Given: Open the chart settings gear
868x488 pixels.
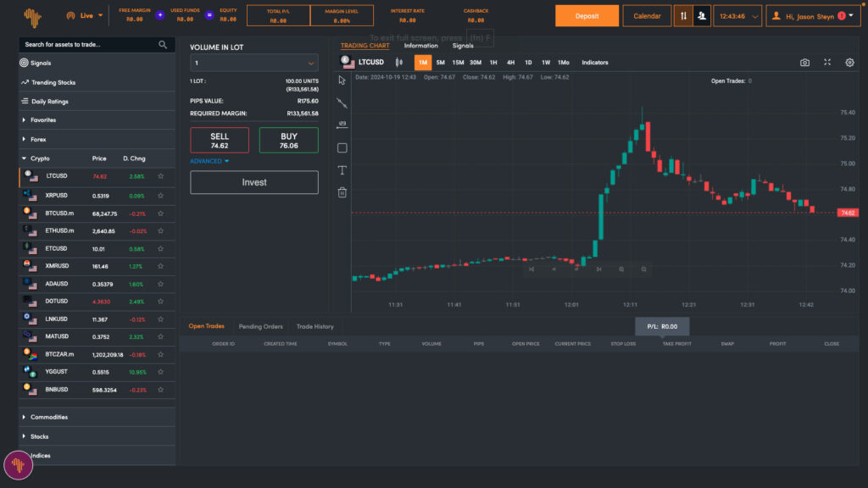Looking at the screenshot, I should (848, 61).
